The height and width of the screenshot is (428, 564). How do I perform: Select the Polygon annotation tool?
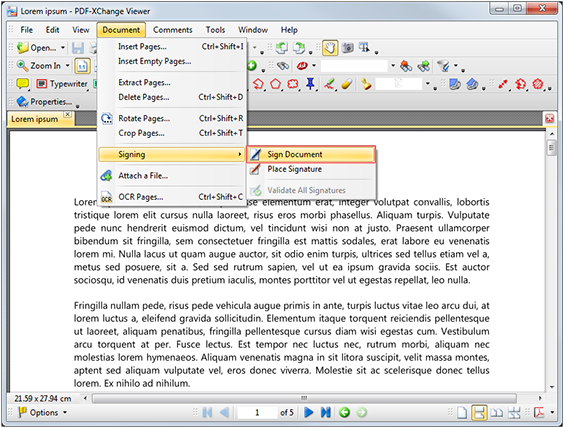[x=276, y=84]
